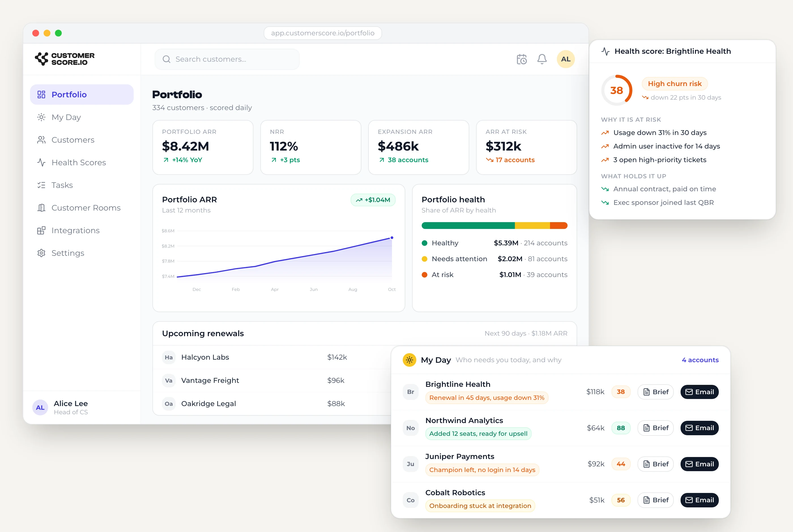Image resolution: width=793 pixels, height=532 pixels.
Task: Click 'Renewal in 45 days, usage down 31%' tag
Action: [487, 398]
